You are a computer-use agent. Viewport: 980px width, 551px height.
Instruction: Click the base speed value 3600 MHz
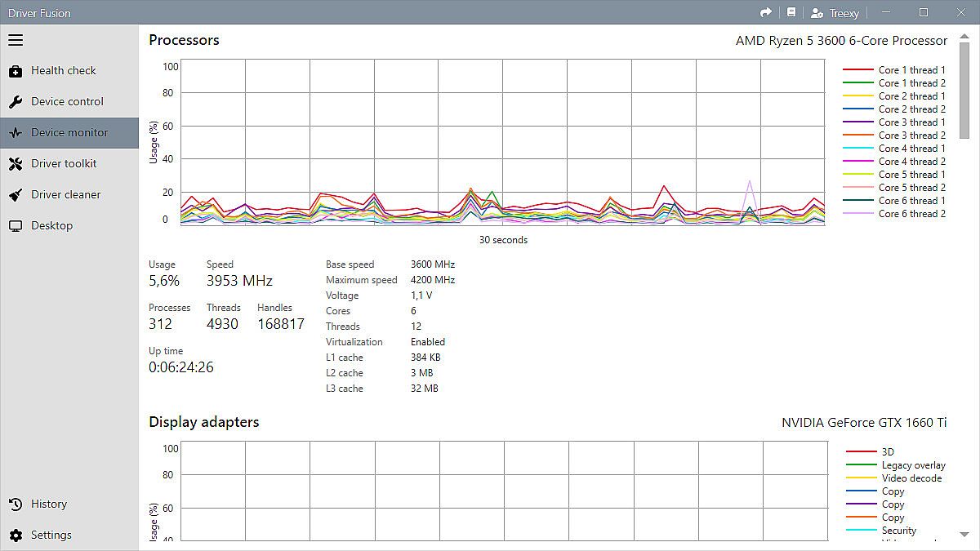pyautogui.click(x=433, y=264)
